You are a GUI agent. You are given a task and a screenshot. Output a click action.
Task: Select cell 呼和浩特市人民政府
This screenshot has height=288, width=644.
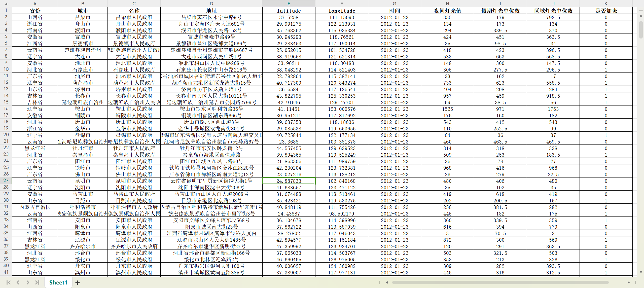coord(134,207)
